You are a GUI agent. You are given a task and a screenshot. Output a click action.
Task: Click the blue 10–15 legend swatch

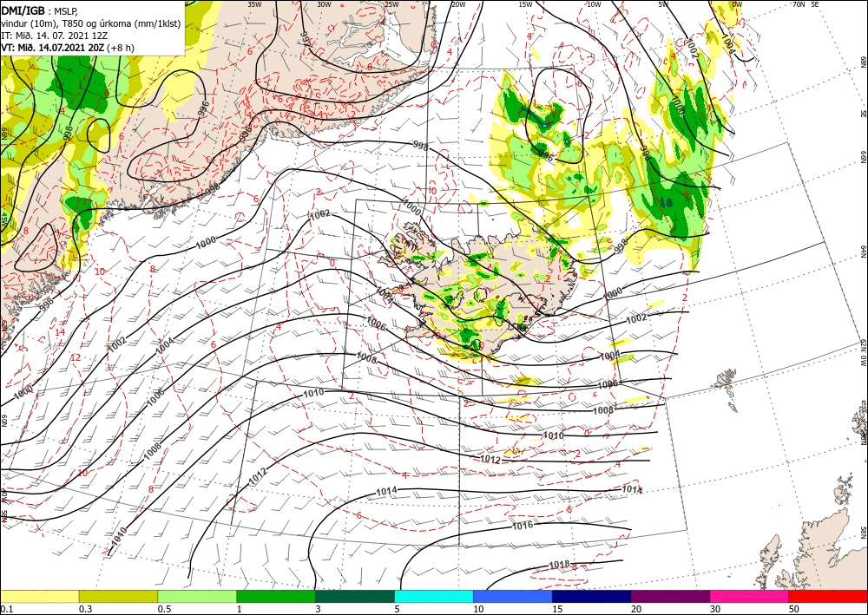coord(513,596)
